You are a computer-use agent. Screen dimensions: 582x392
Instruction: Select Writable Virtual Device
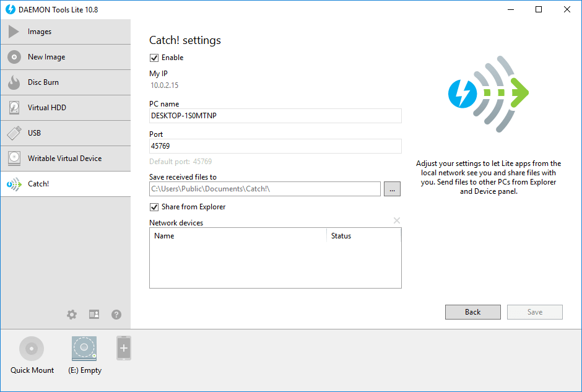click(66, 159)
